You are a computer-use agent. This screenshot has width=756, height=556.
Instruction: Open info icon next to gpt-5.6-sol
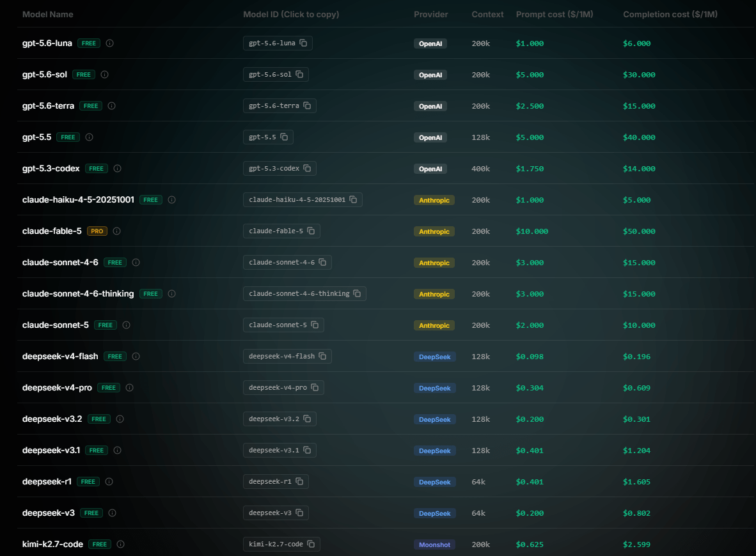coord(105,75)
